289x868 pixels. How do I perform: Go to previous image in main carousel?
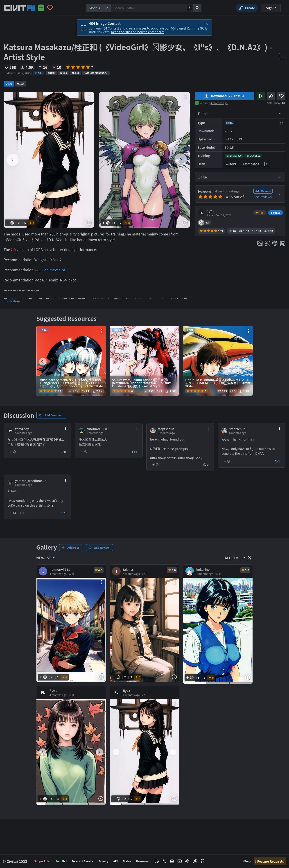click(x=12, y=160)
